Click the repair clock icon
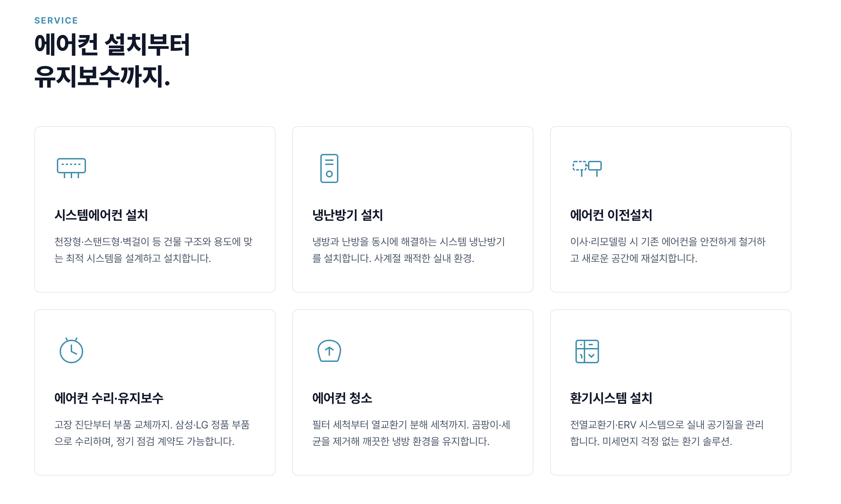Image resolution: width=841 pixels, height=504 pixels. [x=71, y=351]
